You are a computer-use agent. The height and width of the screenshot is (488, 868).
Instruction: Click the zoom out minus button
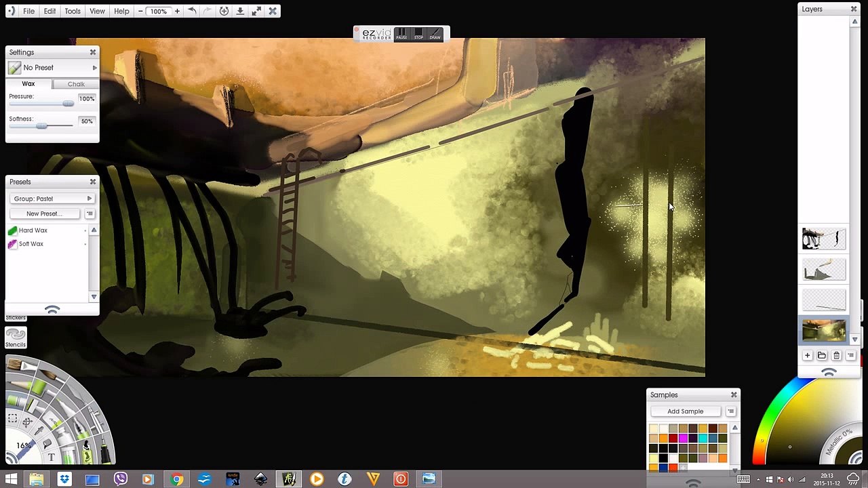(x=140, y=11)
